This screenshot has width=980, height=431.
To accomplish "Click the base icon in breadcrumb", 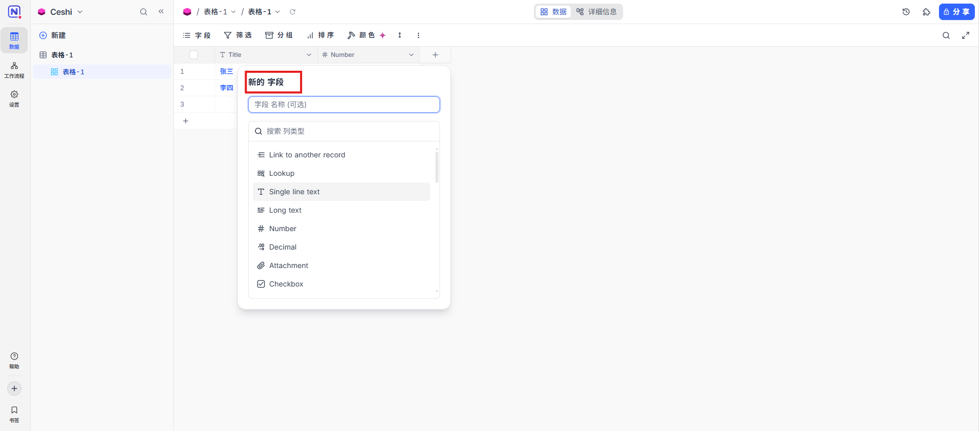I will (187, 12).
